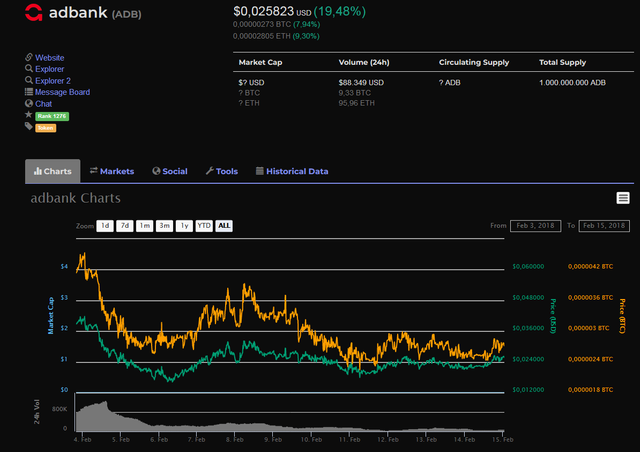This screenshot has width=640, height=452.
Task: Click the magnifier icon beside Explorer
Action: (x=29, y=69)
